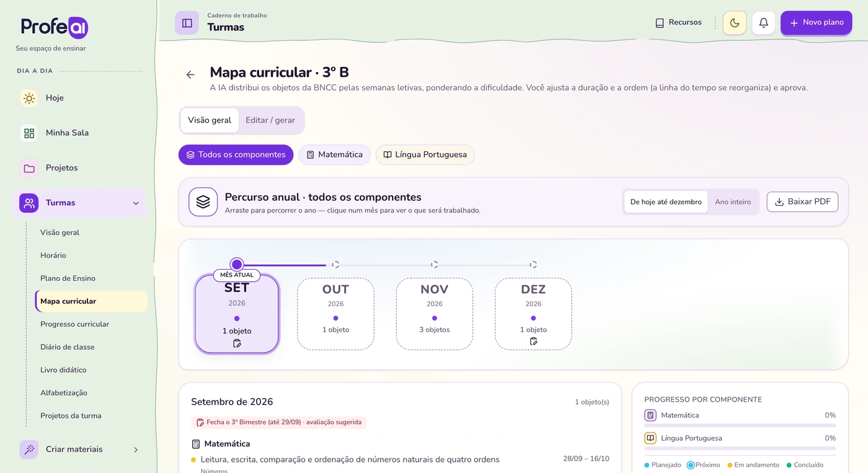Open Minha Sala grid icon
Image resolution: width=868 pixels, height=473 pixels.
coord(29,133)
